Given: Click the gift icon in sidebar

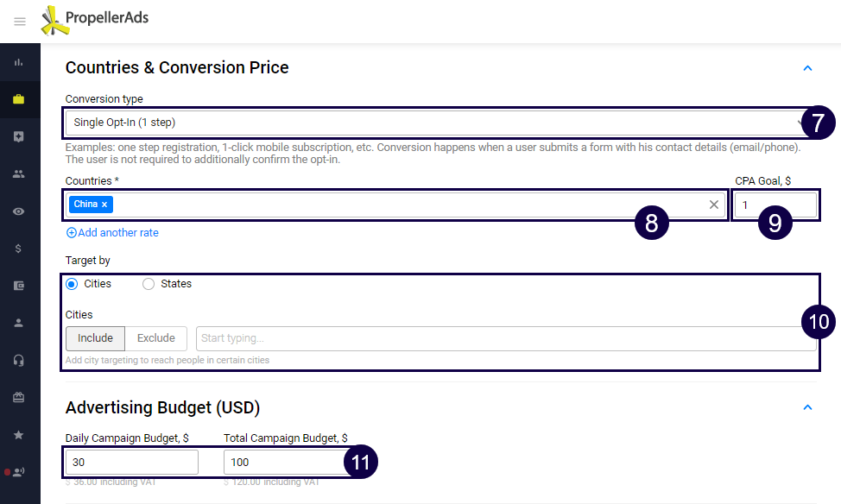Looking at the screenshot, I should click(19, 398).
